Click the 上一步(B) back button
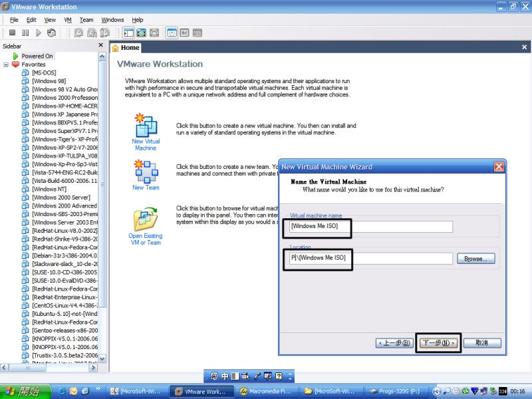 coord(394,343)
